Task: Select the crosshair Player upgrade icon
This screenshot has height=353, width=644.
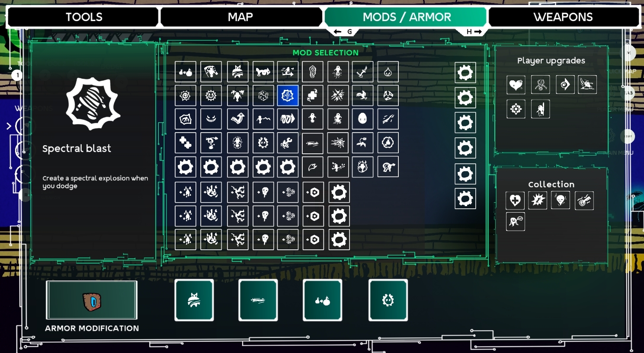Action: [516, 109]
